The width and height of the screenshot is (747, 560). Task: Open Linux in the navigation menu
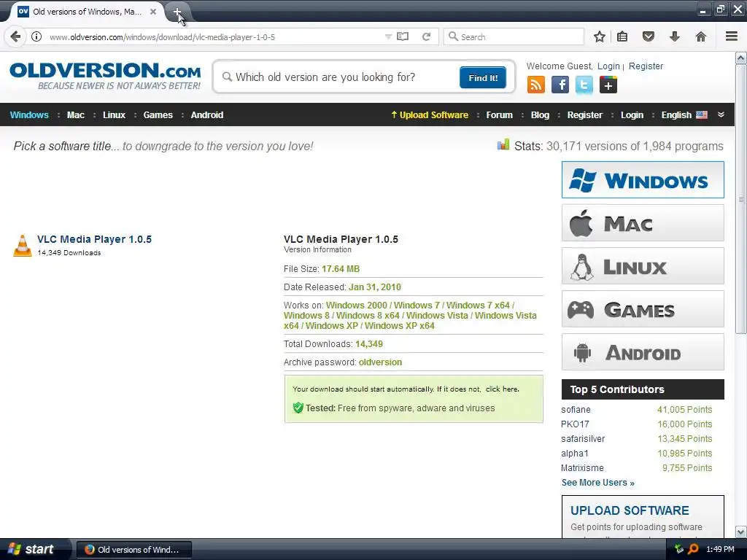click(x=114, y=114)
